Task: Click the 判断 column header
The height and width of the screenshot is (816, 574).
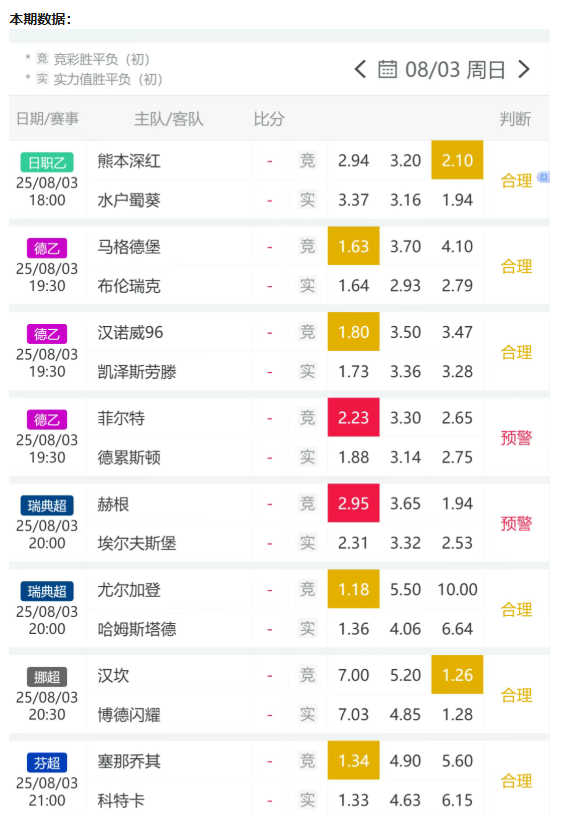Action: tap(515, 119)
